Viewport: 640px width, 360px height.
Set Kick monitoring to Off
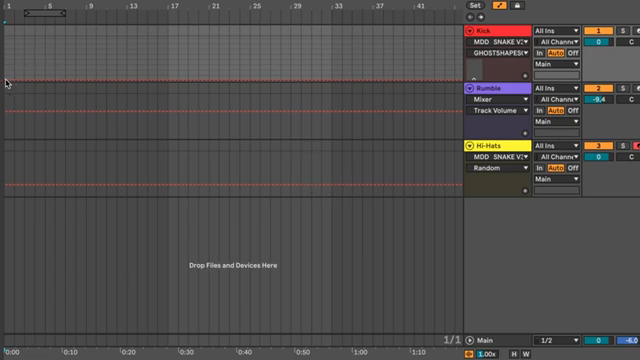573,53
